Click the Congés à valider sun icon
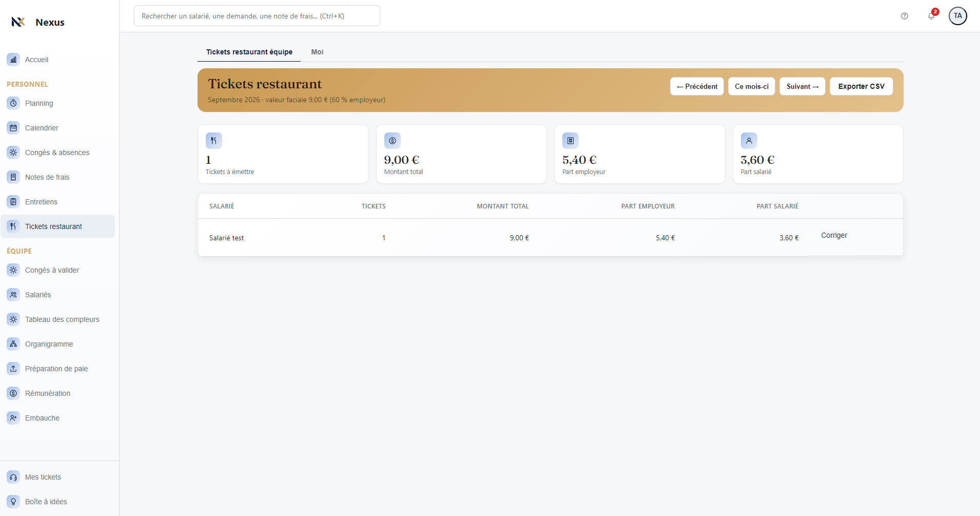Screen dimensions: 980x516 pos(13,270)
